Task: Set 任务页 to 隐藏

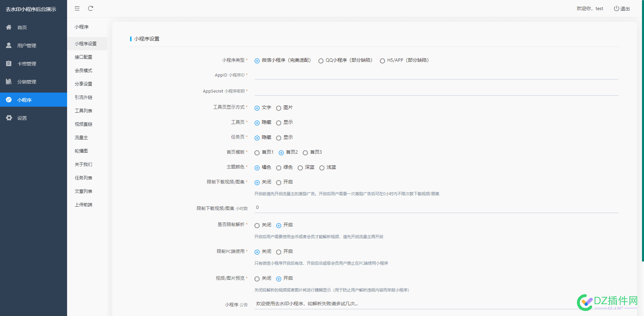Action: (x=257, y=138)
